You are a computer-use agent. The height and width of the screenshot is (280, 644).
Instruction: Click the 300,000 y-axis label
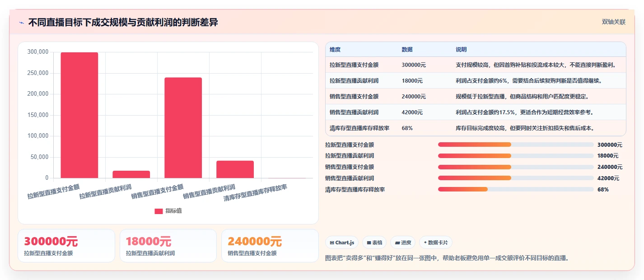[x=38, y=52]
